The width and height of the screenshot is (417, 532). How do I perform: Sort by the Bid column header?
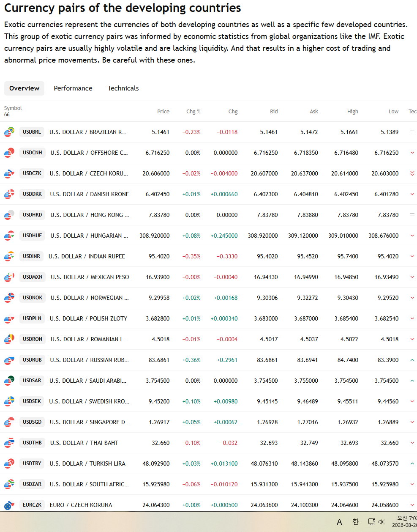click(x=274, y=112)
